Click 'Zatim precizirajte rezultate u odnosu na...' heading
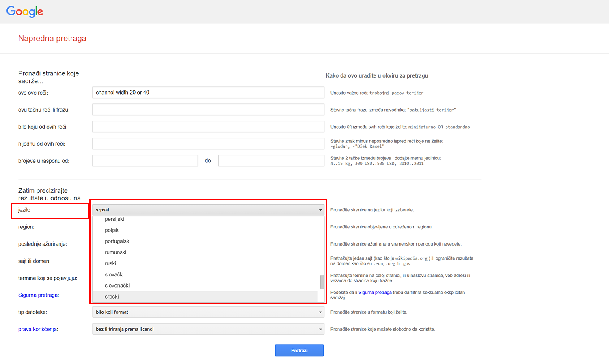 [52, 194]
